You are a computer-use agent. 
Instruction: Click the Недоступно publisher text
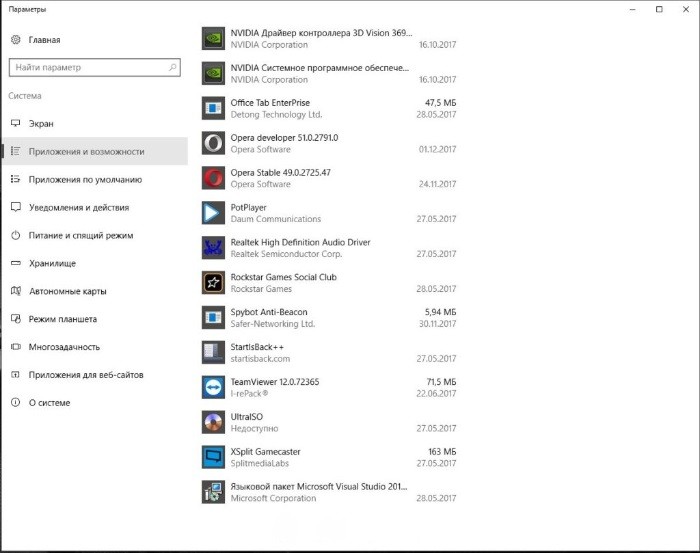[x=254, y=428]
